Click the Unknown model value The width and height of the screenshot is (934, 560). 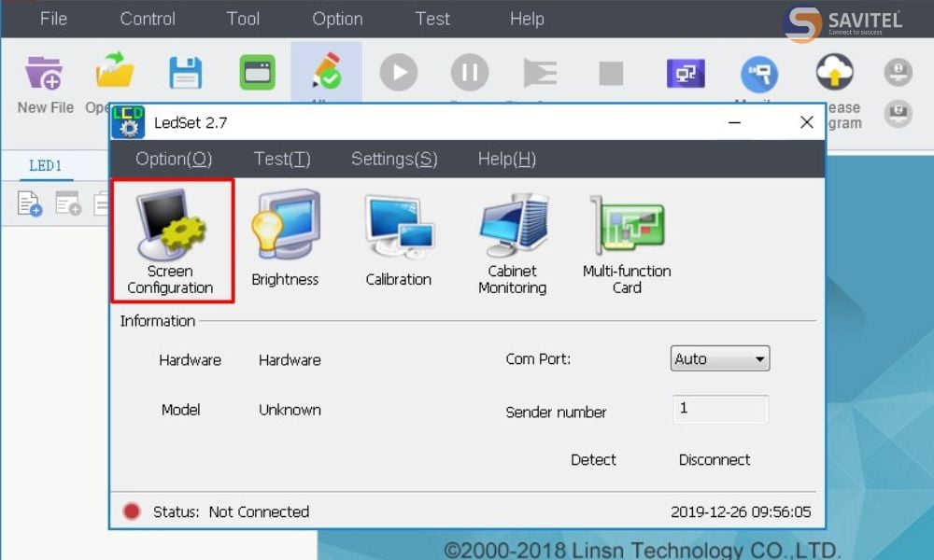290,410
